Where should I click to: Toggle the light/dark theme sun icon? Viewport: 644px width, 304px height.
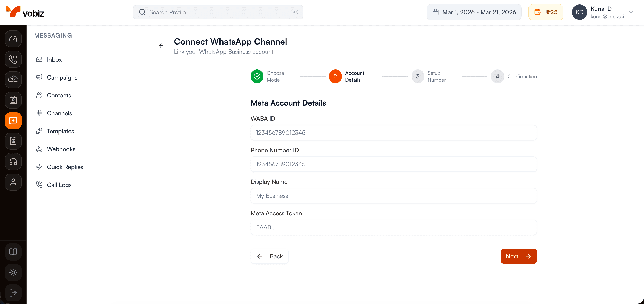tap(13, 272)
